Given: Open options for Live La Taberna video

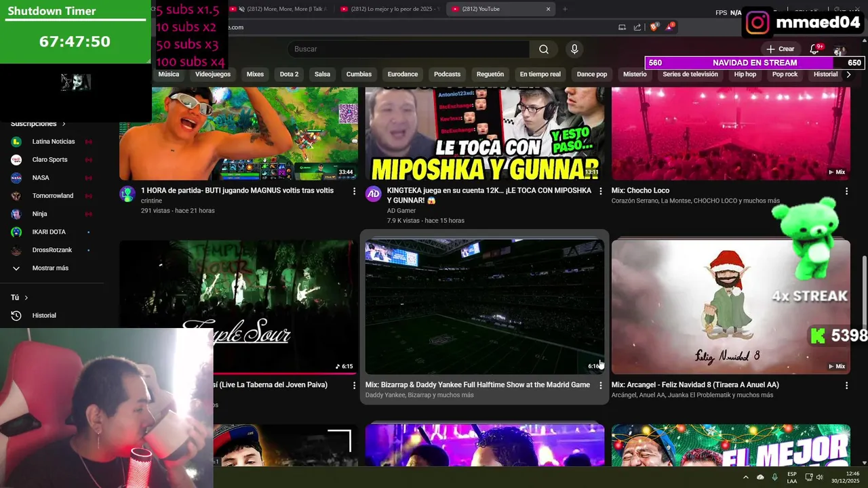Looking at the screenshot, I should 354,385.
